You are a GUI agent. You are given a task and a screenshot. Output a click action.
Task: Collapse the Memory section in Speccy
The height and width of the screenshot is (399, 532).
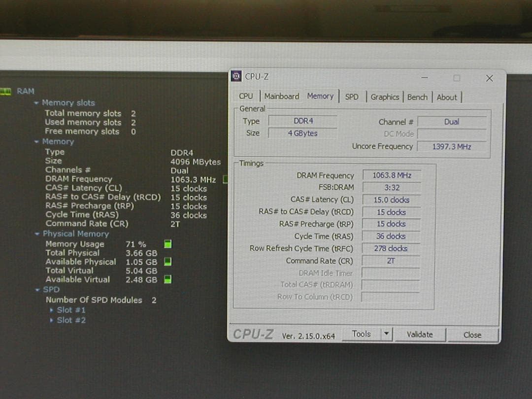(x=36, y=141)
